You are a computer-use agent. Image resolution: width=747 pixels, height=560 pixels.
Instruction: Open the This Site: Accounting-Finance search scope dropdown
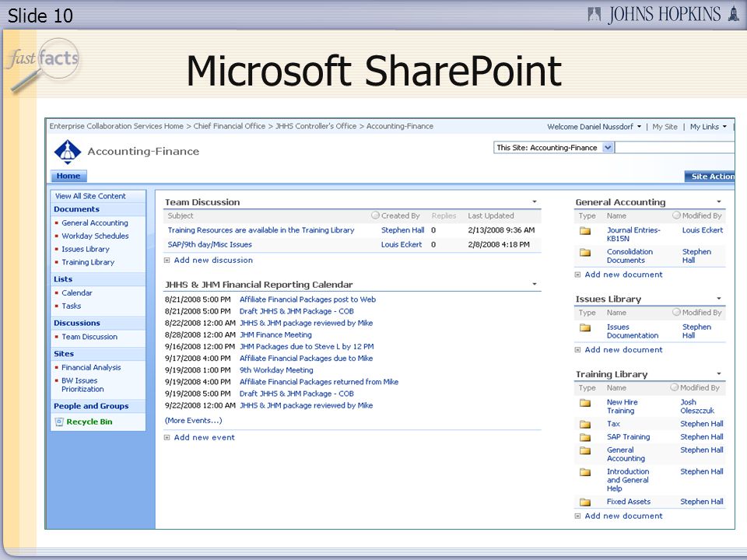[608, 148]
